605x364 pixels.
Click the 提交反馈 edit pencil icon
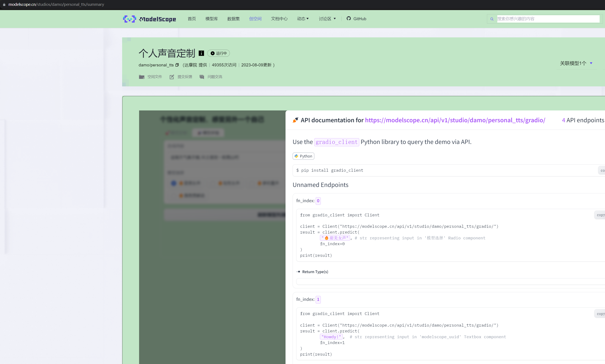point(172,77)
